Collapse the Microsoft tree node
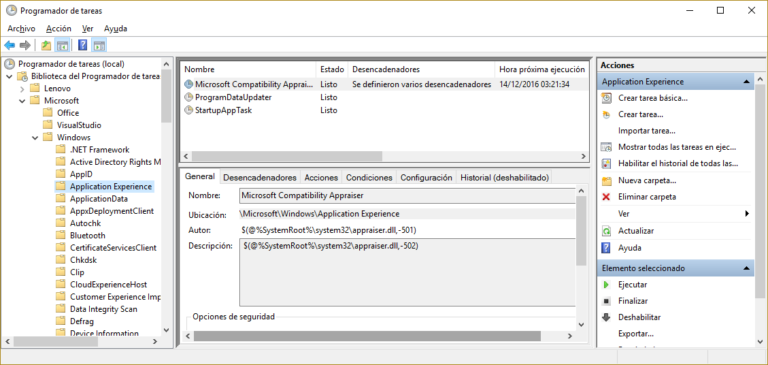 point(22,101)
